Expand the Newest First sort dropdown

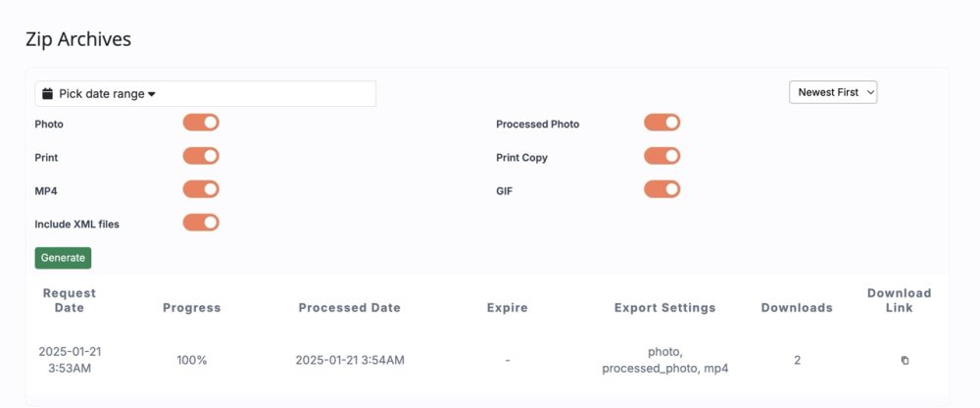[833, 92]
